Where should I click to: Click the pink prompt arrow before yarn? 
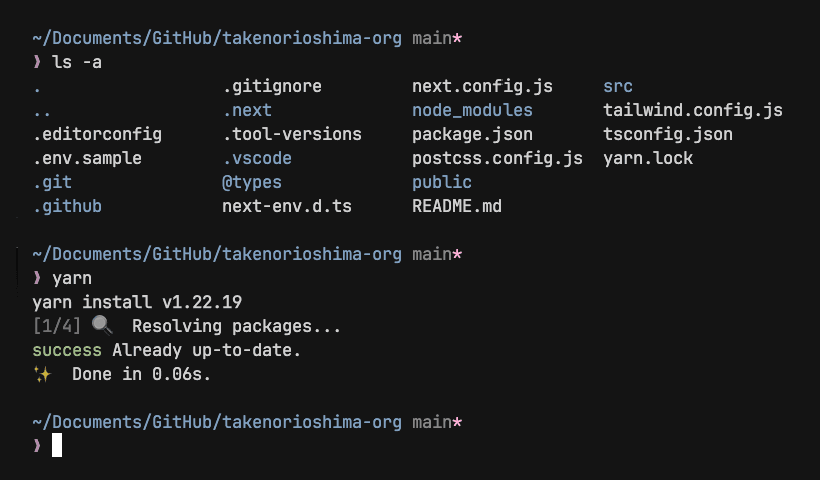point(37,278)
